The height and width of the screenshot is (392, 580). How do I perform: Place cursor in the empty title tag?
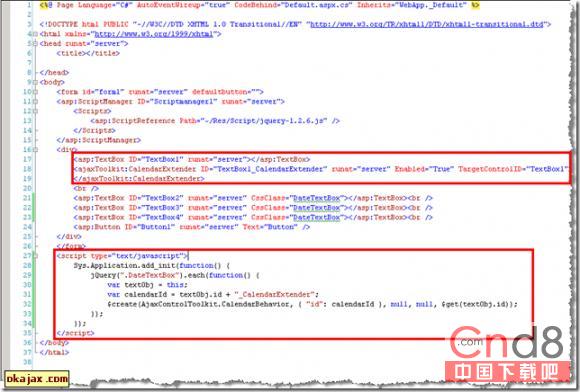pos(88,53)
